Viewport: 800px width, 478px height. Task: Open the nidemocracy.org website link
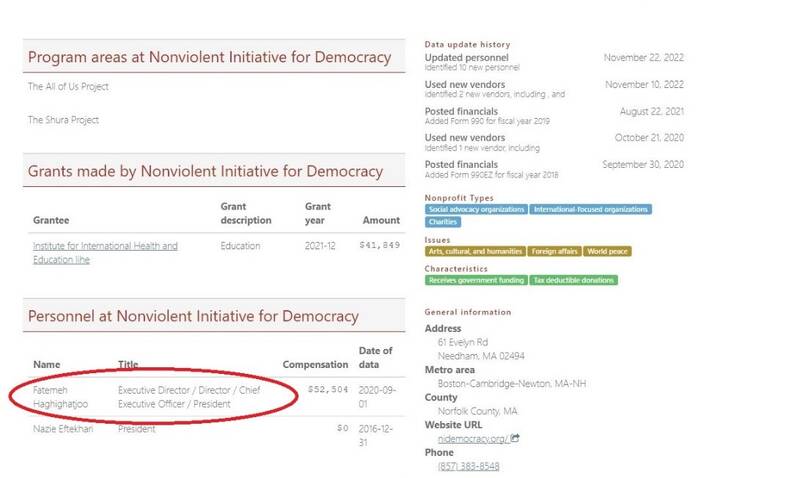pos(473,438)
